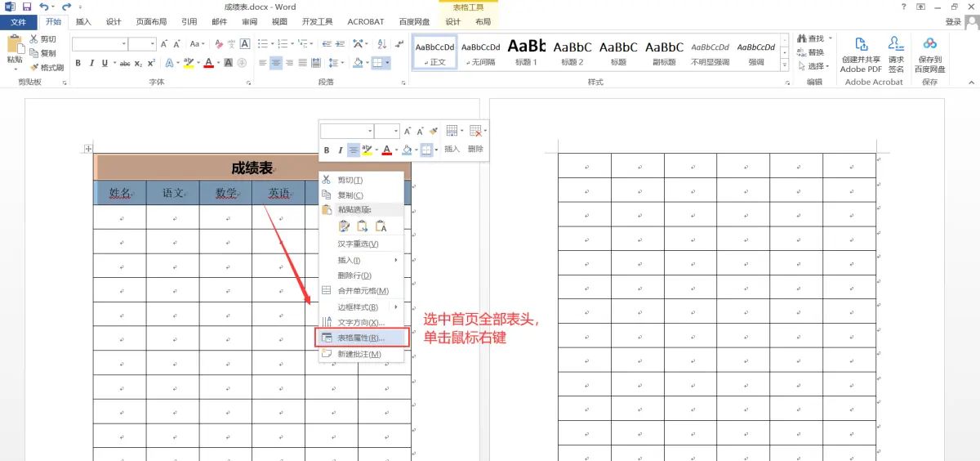
Task: Open mini toolbar font size dropdown
Action: [x=395, y=131]
